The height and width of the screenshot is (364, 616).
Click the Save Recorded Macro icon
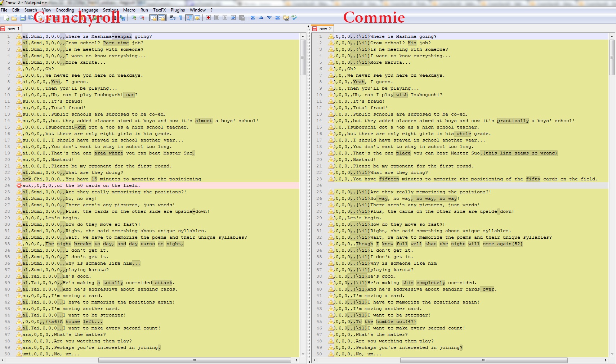click(241, 18)
